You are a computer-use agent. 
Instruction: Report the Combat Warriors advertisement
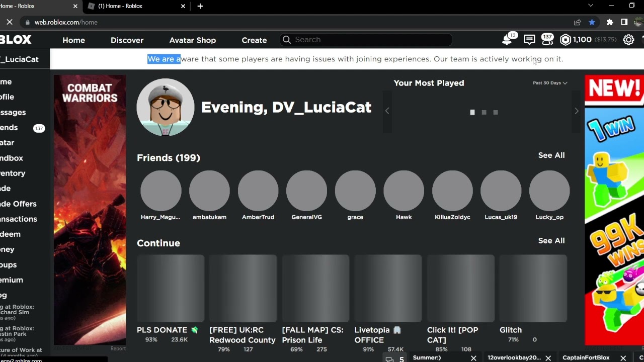(x=118, y=348)
